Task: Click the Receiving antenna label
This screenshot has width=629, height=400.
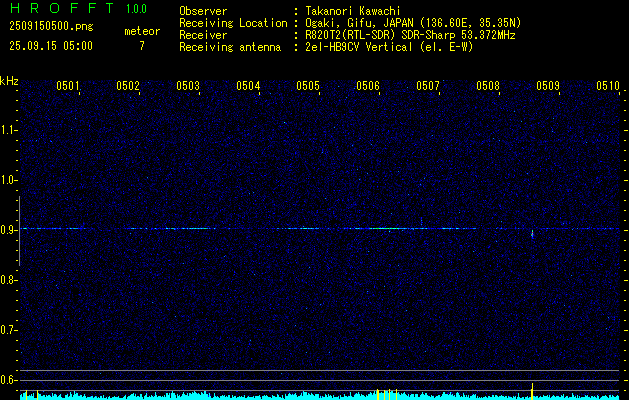Action: pos(230,47)
